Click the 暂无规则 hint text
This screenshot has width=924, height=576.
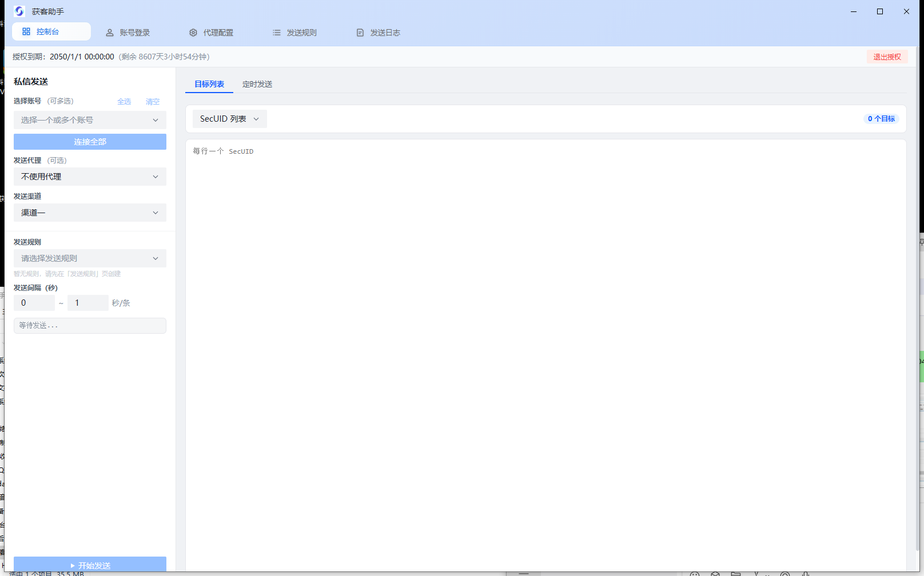tap(67, 274)
